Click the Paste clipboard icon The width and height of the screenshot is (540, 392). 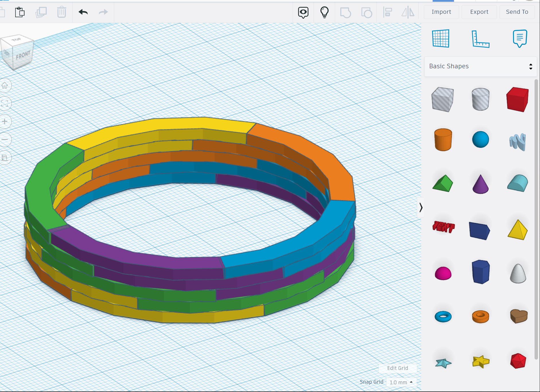(x=20, y=12)
